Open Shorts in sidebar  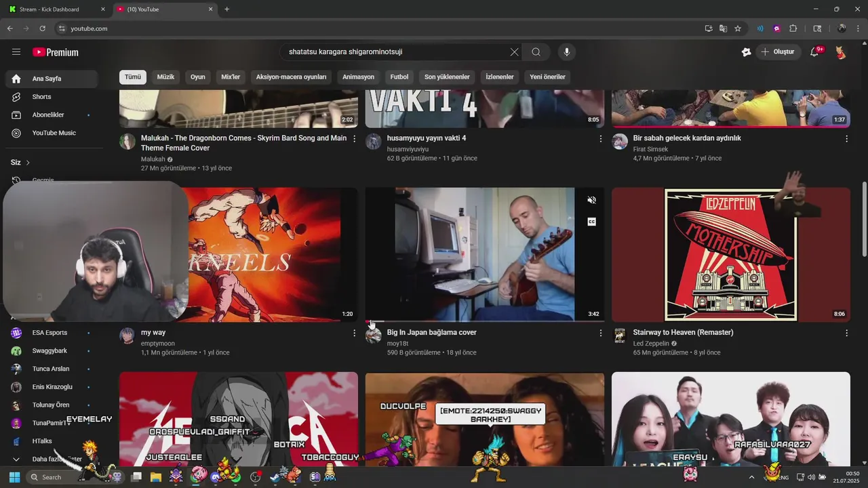point(51,97)
